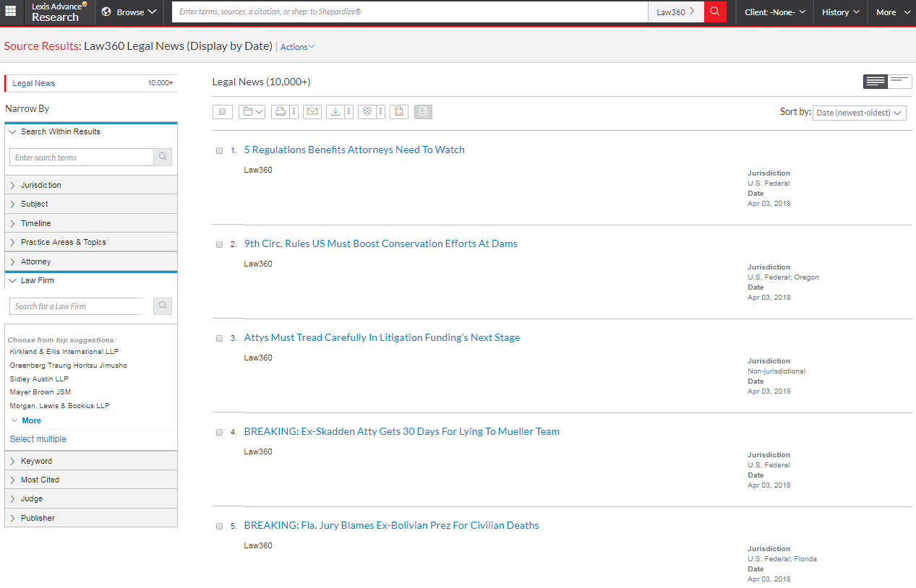Click the globe Browse icon

[106, 12]
